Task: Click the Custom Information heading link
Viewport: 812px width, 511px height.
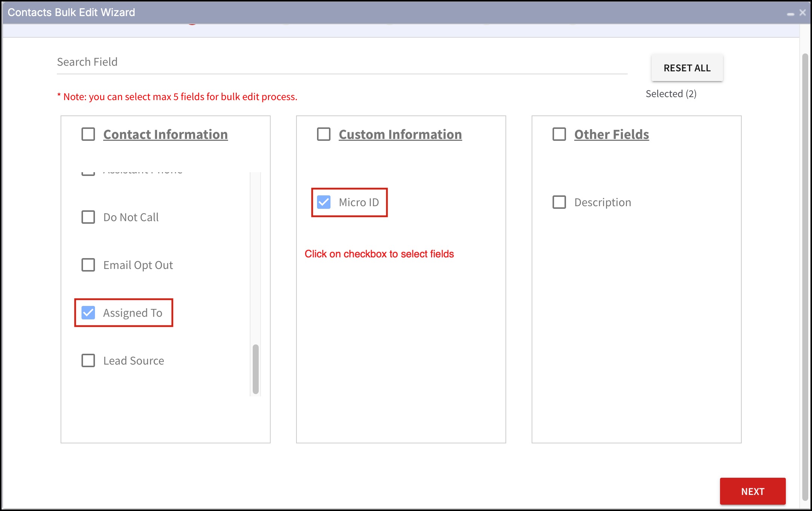Action: pyautogui.click(x=400, y=134)
